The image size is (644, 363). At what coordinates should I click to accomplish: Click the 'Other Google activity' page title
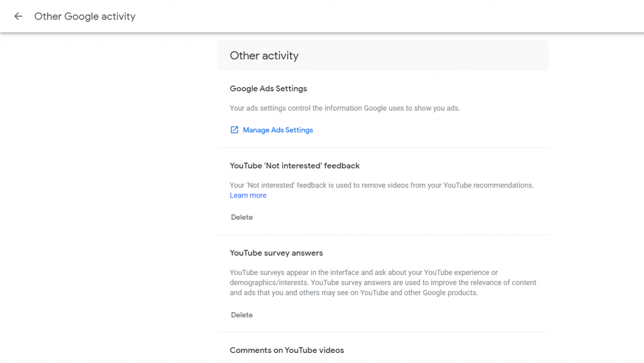(85, 16)
